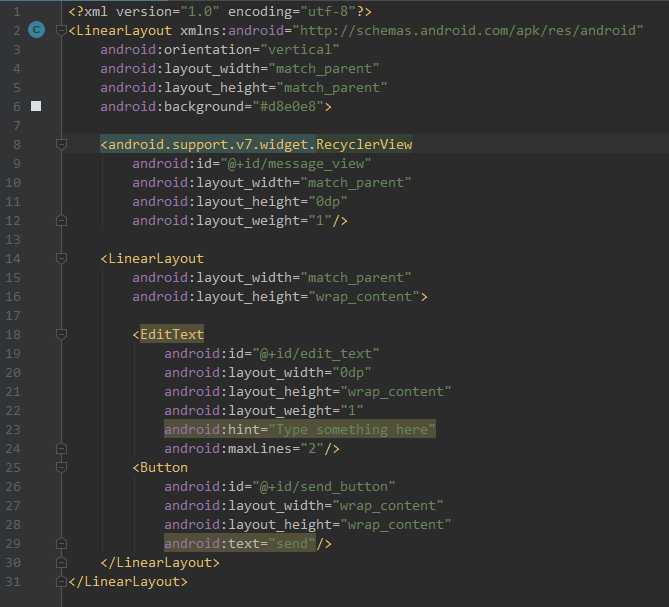Click the "@+id/send_button" id value
Image resolution: width=669 pixels, height=607 pixels.
(x=324, y=487)
